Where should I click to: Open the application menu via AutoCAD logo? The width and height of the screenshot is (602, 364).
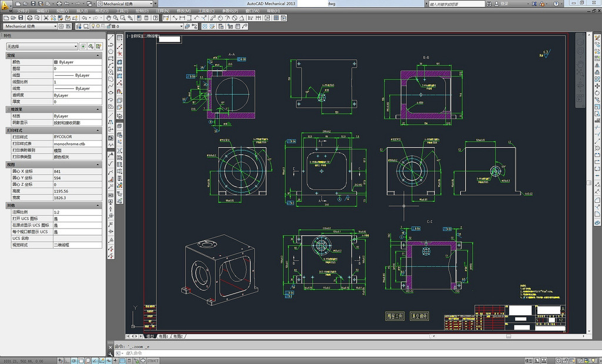click(x=5, y=5)
